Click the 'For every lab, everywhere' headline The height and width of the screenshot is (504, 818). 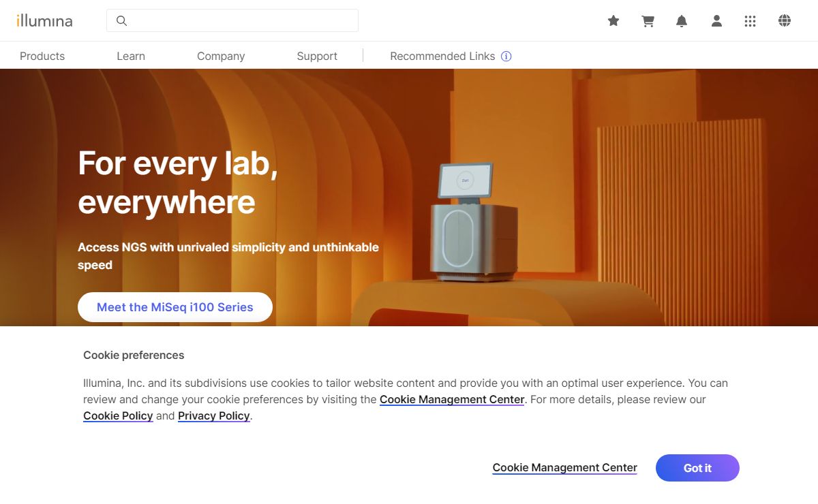click(x=178, y=183)
